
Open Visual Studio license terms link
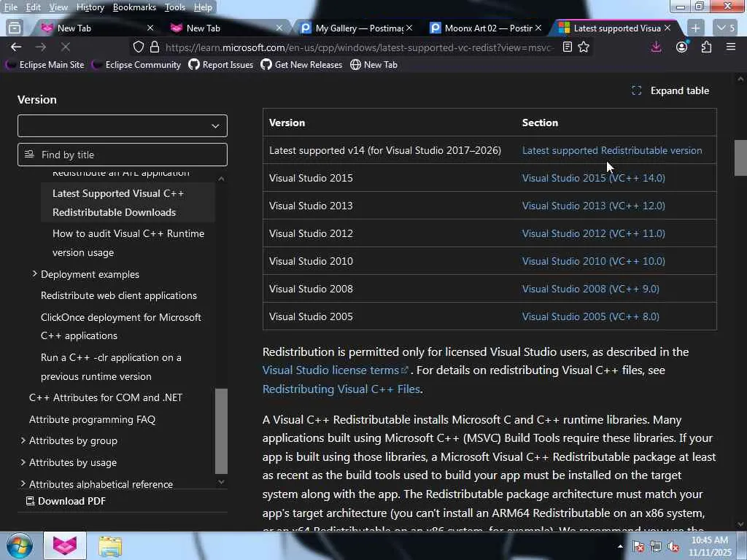336,370
